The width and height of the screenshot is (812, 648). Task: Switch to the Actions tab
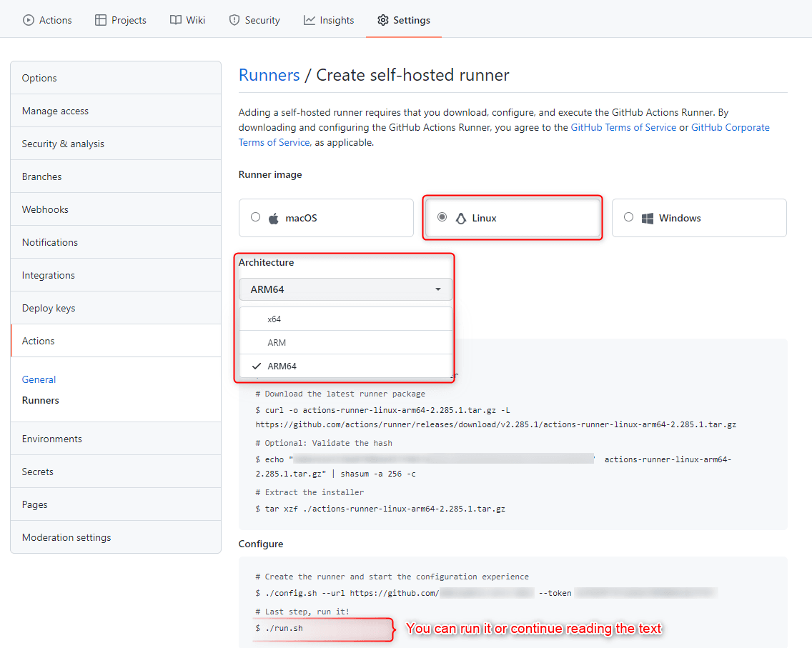[47, 20]
